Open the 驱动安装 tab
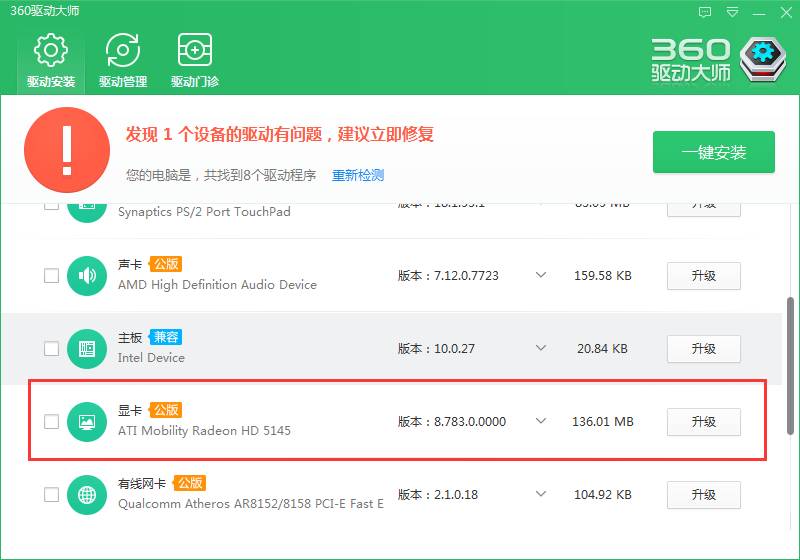 (x=51, y=61)
